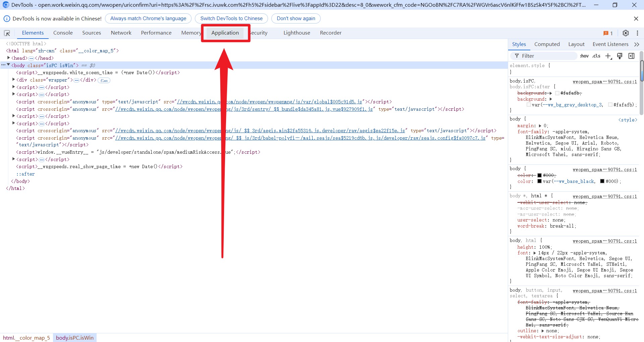Expand the margin shorthand property triangle

[x=540, y=126]
